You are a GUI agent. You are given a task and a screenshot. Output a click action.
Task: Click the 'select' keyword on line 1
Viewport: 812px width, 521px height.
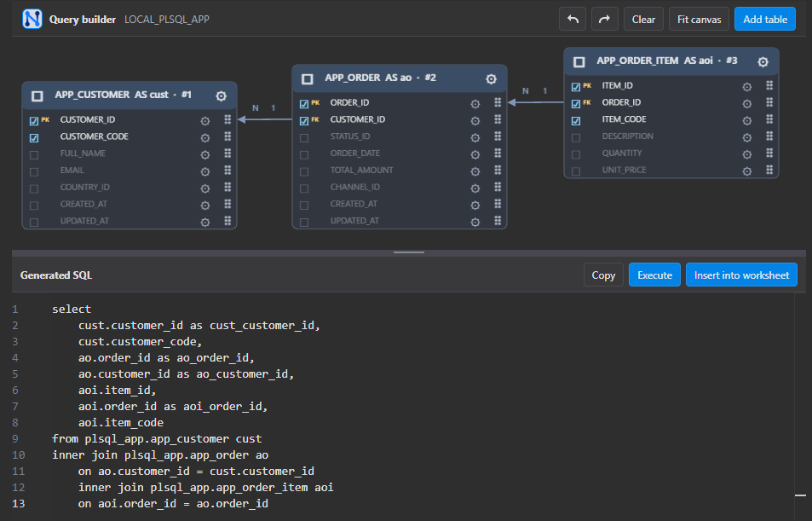(72, 309)
